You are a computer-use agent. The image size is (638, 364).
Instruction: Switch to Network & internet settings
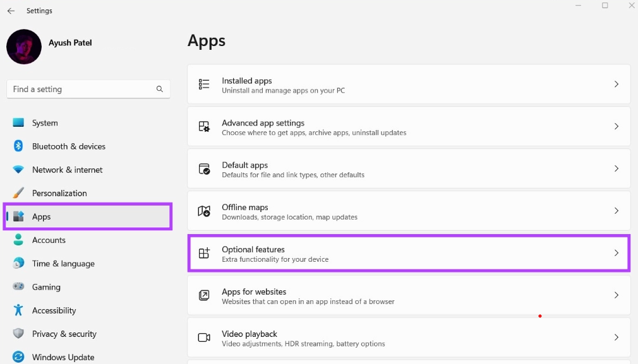[x=67, y=170]
